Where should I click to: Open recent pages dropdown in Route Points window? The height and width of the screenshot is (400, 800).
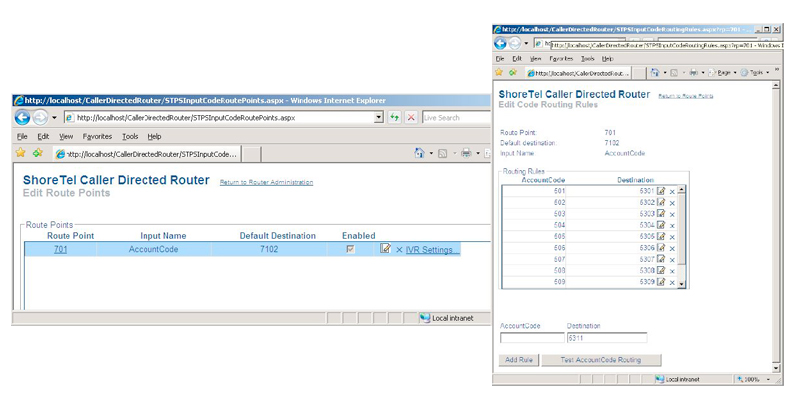[x=55, y=118]
